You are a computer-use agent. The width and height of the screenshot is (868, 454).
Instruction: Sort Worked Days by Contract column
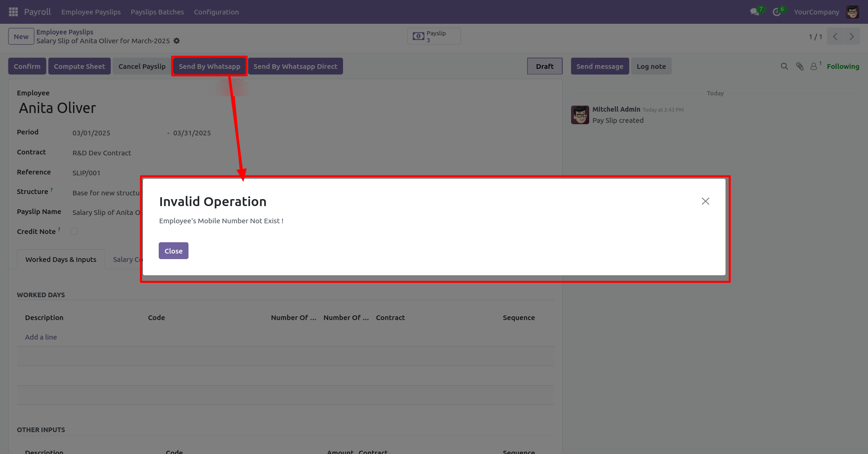coord(390,318)
